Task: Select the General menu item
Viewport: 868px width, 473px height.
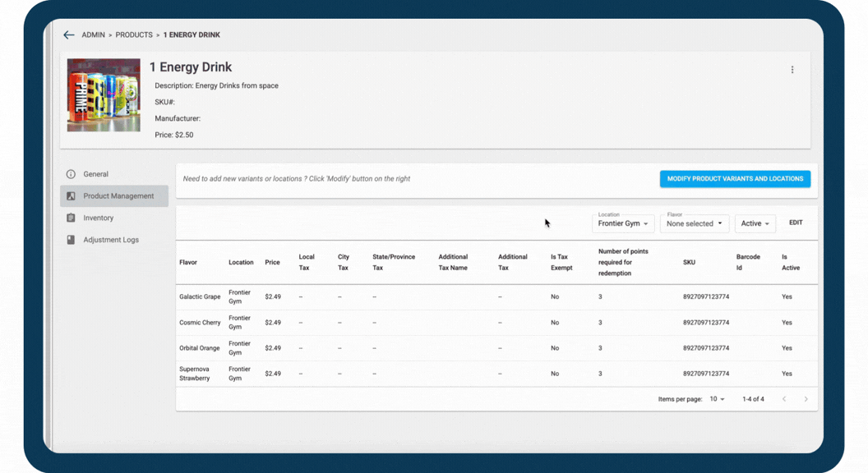Action: tap(95, 174)
